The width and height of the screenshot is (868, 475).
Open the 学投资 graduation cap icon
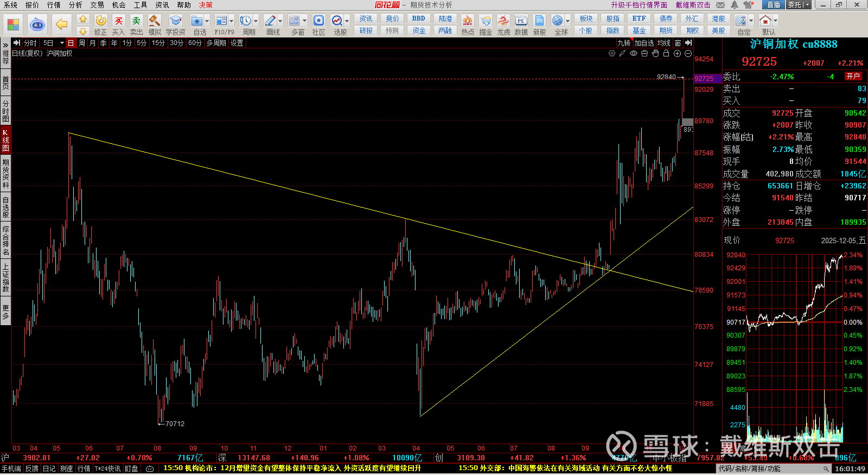[175, 25]
